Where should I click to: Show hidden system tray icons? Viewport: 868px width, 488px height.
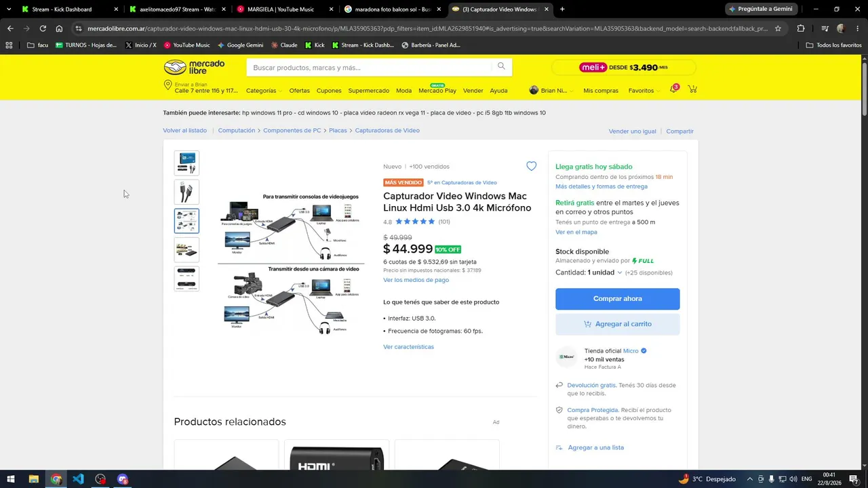coord(751,479)
